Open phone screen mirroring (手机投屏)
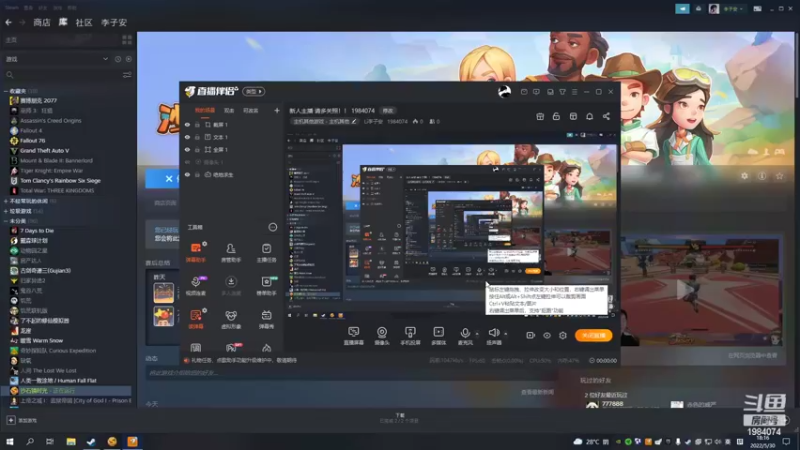 click(x=410, y=336)
